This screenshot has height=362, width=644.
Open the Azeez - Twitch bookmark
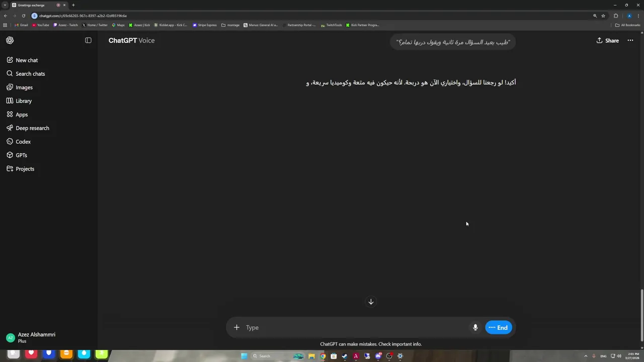pyautogui.click(x=66, y=25)
